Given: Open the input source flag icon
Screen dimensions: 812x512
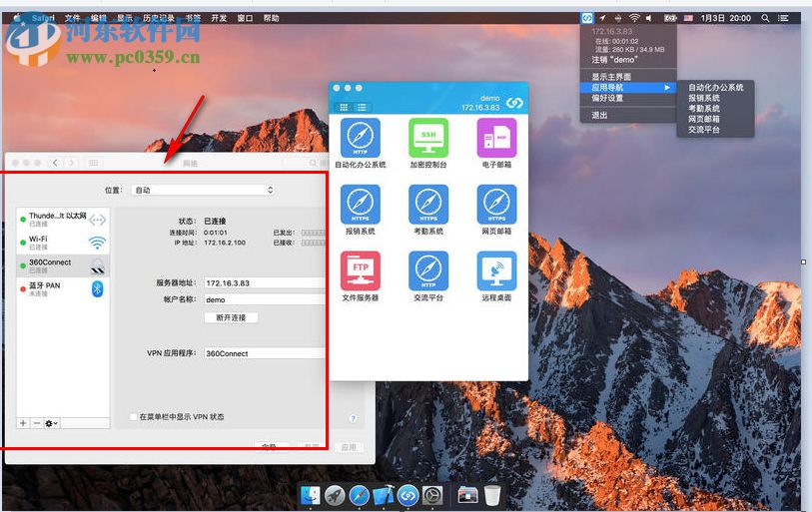Looking at the screenshot, I should (x=688, y=18).
